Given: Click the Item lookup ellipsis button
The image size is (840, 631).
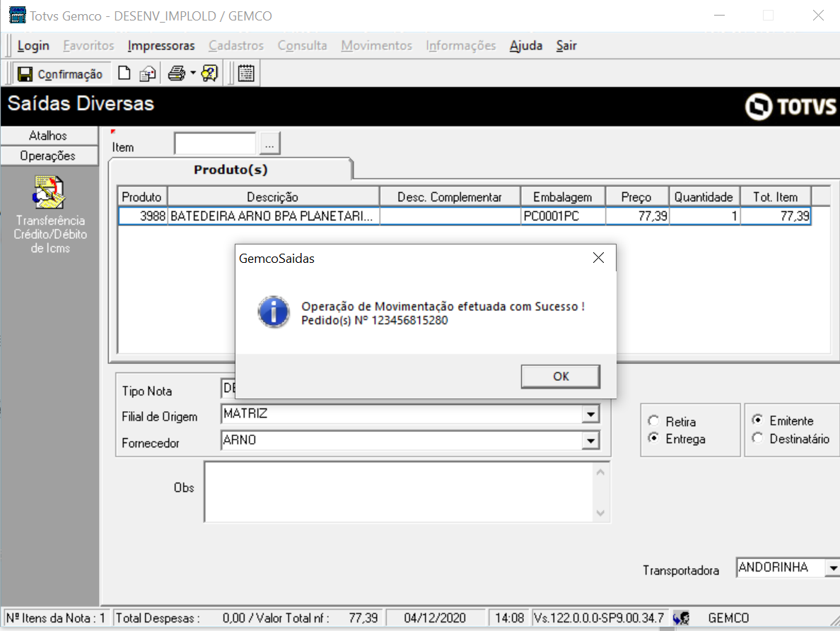Looking at the screenshot, I should pos(269,145).
